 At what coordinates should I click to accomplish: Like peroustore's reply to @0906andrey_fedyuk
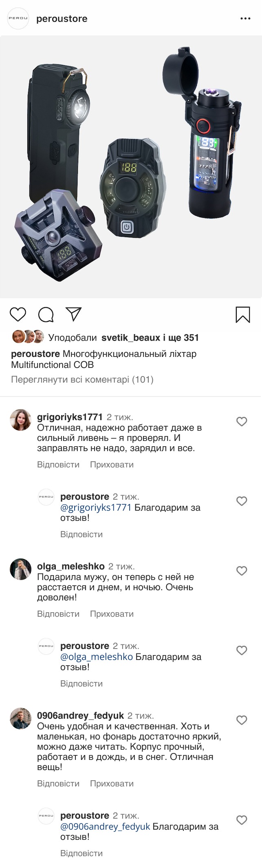(x=242, y=820)
